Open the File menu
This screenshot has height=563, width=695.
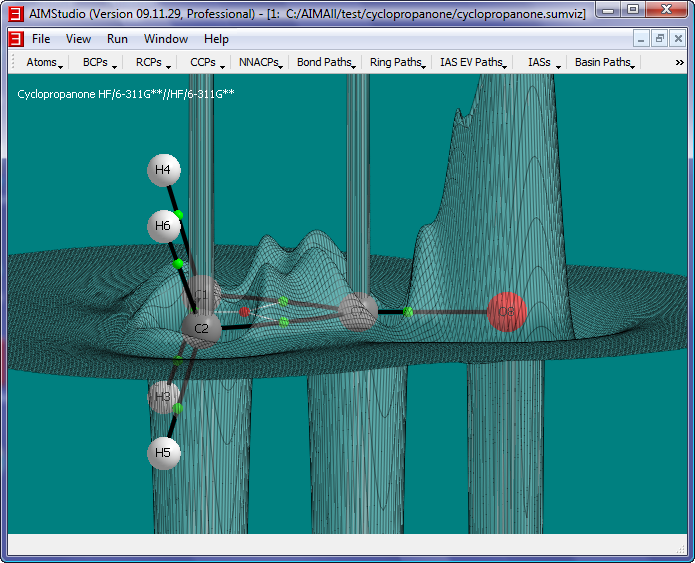tap(41, 39)
